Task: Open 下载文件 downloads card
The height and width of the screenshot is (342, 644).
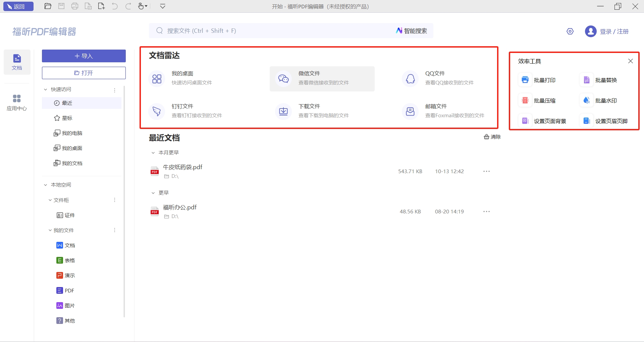Action: tap(322, 112)
